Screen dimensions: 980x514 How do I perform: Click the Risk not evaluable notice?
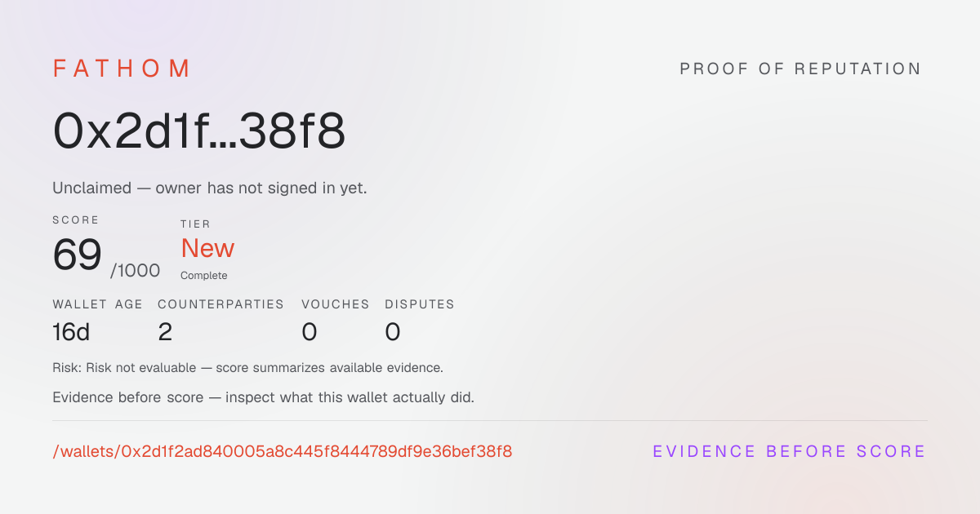(248, 368)
